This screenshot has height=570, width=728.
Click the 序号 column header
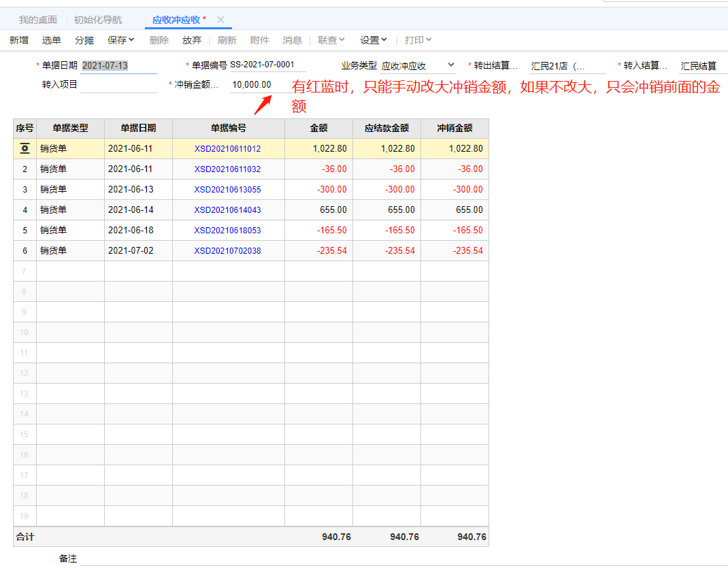click(25, 129)
